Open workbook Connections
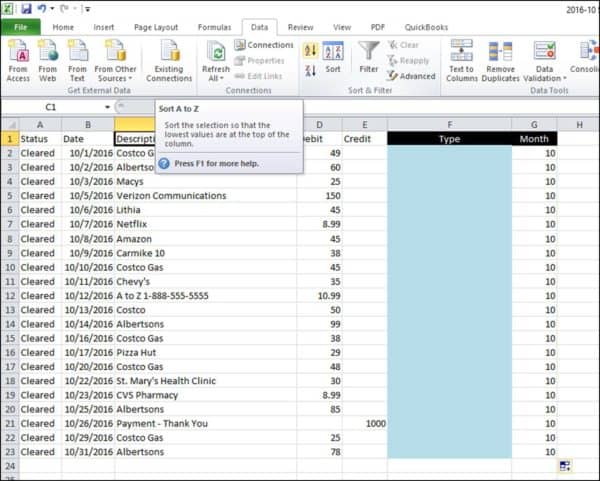Screen dimensions: 600x481 tap(264, 45)
